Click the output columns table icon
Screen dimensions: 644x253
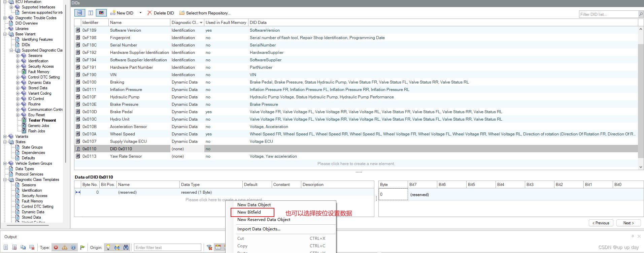tap(218, 247)
